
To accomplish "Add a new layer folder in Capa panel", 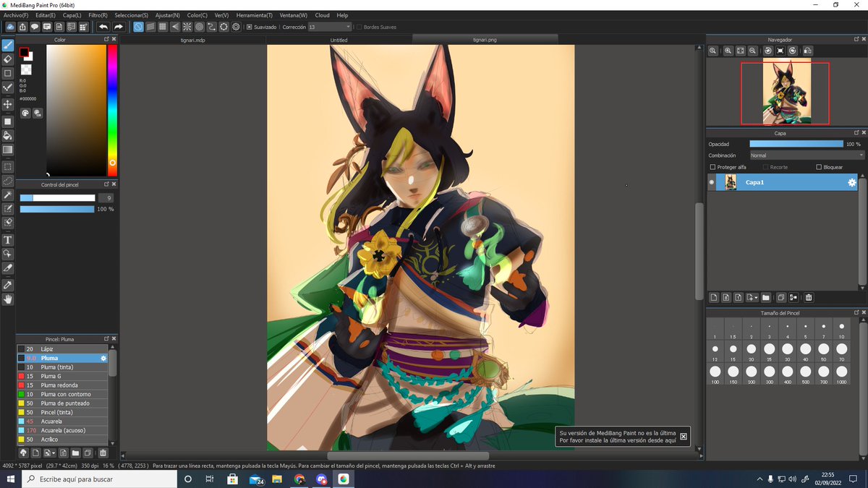I will [765, 297].
